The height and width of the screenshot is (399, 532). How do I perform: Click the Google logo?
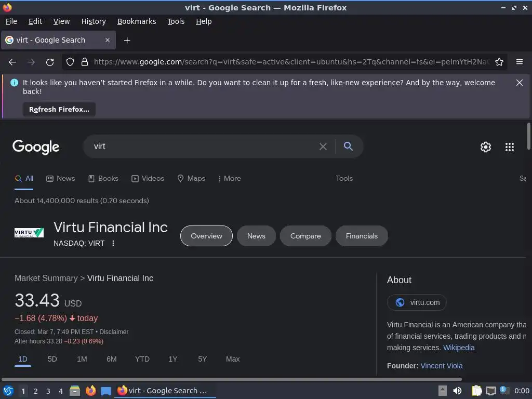coord(36,147)
